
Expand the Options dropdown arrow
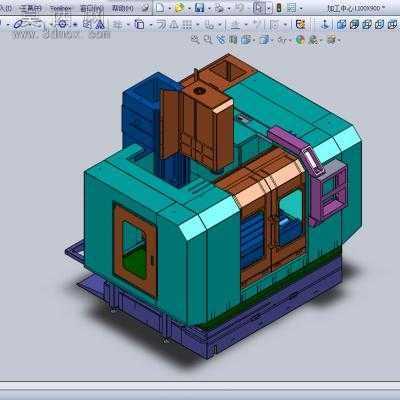click(x=301, y=8)
